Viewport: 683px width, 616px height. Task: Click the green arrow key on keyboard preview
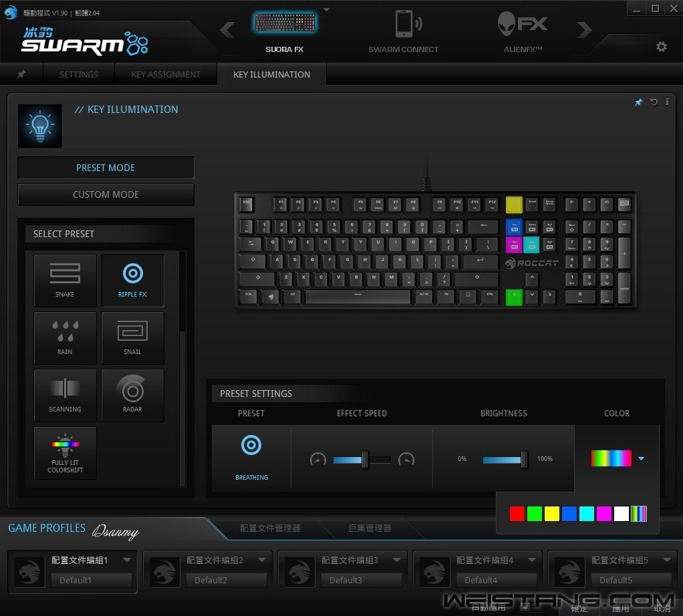pos(514,297)
